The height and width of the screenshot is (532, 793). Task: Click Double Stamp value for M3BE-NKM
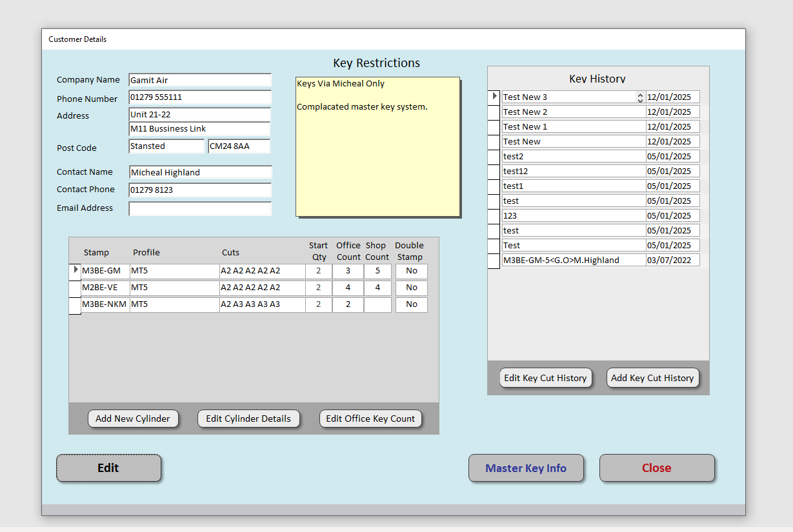point(412,304)
